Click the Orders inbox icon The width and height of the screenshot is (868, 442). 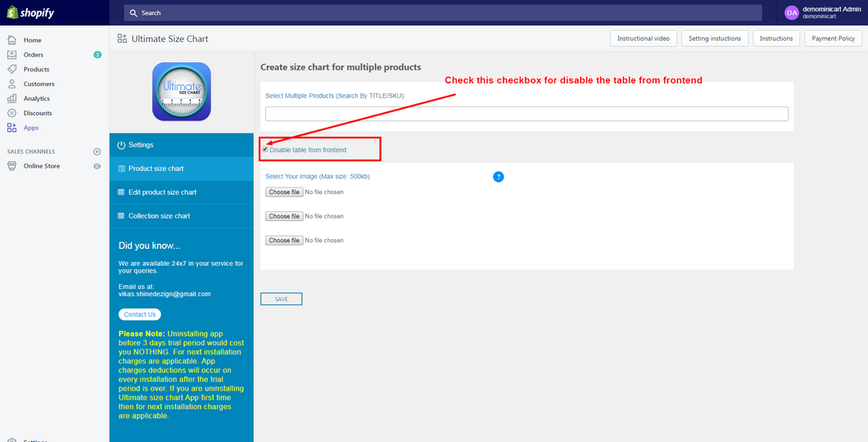coord(11,55)
